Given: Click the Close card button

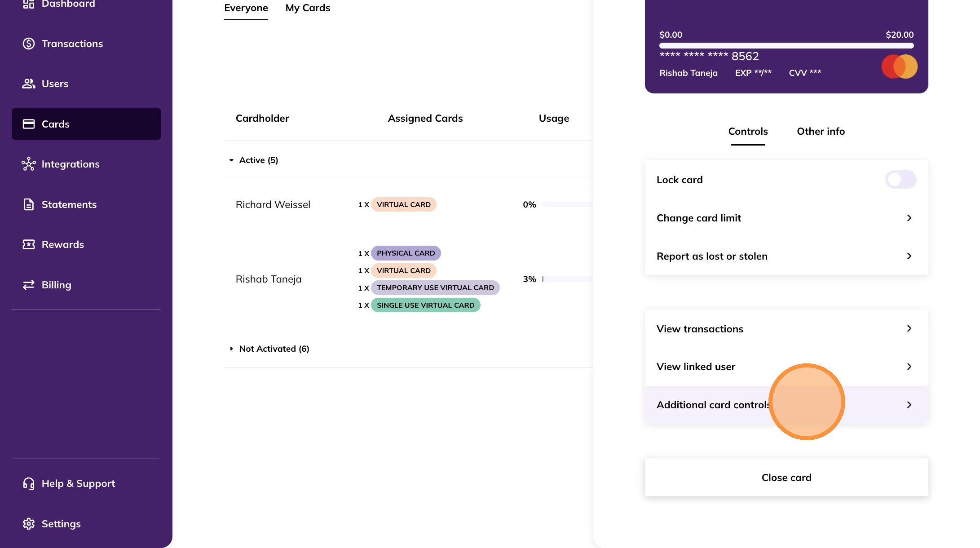Looking at the screenshot, I should pyautogui.click(x=786, y=477).
